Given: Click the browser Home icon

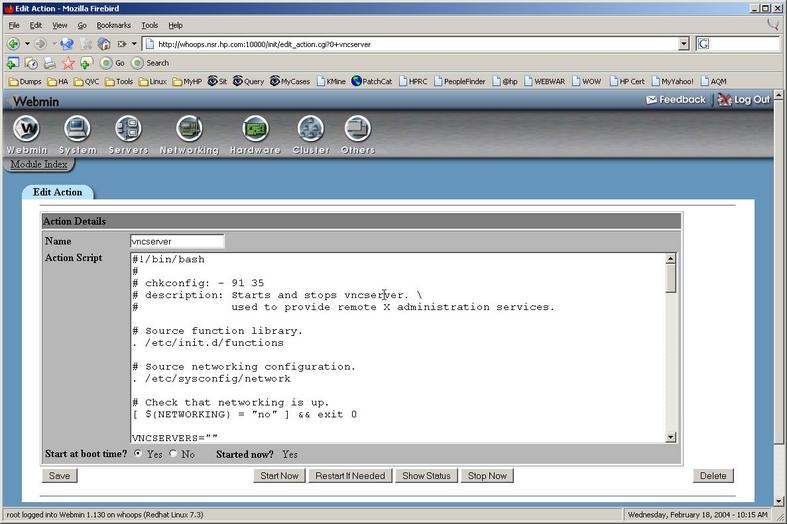Looking at the screenshot, I should (104, 44).
